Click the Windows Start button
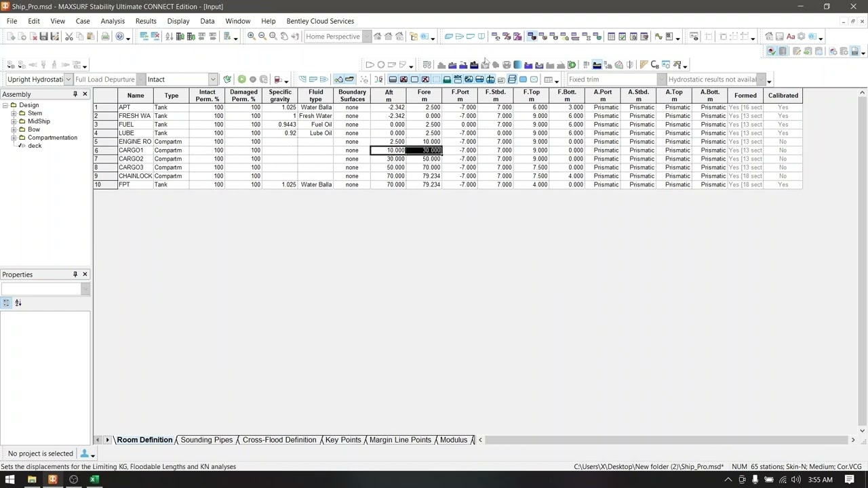The image size is (868, 488). point(10,480)
